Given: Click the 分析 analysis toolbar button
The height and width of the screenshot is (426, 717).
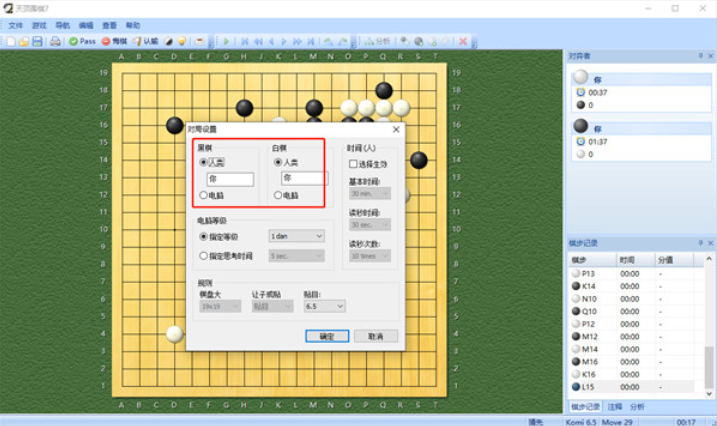Looking at the screenshot, I should click(x=379, y=41).
